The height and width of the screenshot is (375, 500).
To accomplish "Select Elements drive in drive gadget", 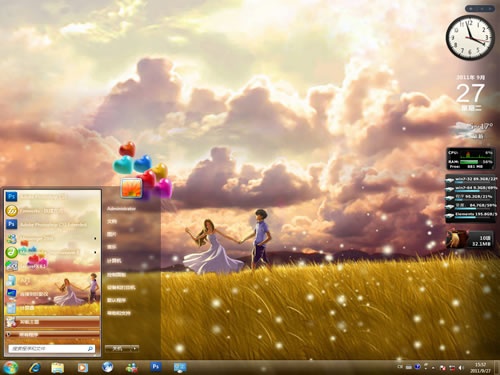I will pyautogui.click(x=472, y=215).
